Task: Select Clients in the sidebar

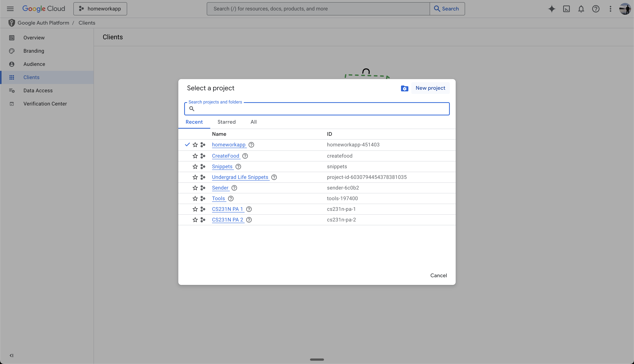Action: point(47,77)
